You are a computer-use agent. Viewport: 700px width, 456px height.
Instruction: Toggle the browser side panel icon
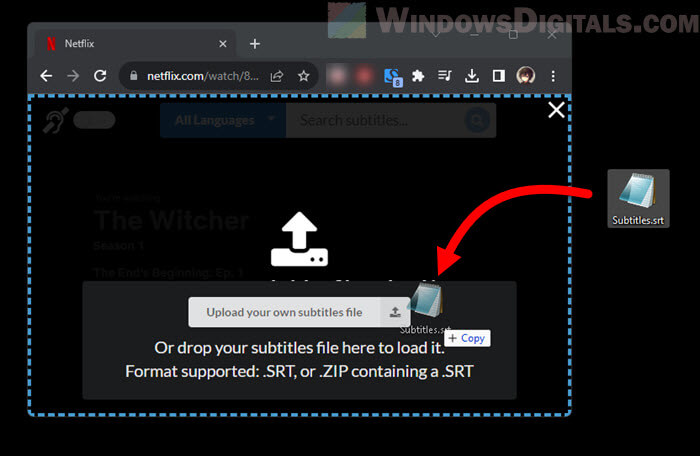click(x=499, y=76)
